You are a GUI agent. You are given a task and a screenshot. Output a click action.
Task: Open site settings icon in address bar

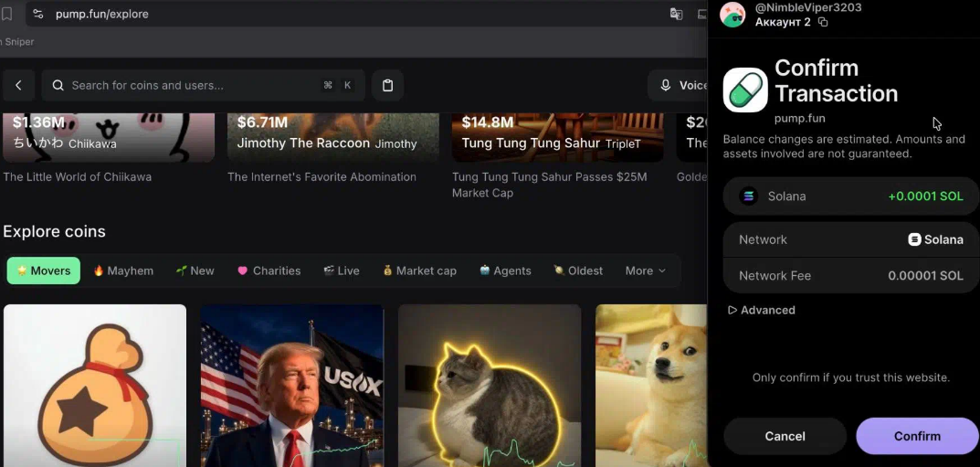click(38, 14)
